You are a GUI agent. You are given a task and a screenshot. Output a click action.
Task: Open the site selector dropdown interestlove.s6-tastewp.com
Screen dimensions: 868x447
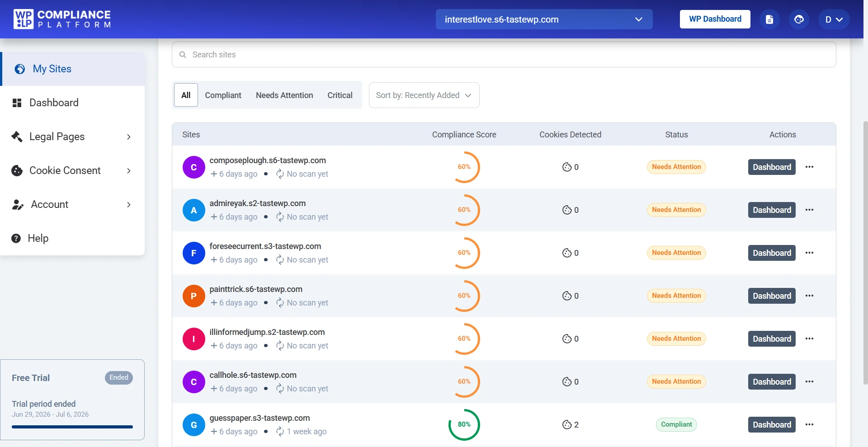[544, 19]
